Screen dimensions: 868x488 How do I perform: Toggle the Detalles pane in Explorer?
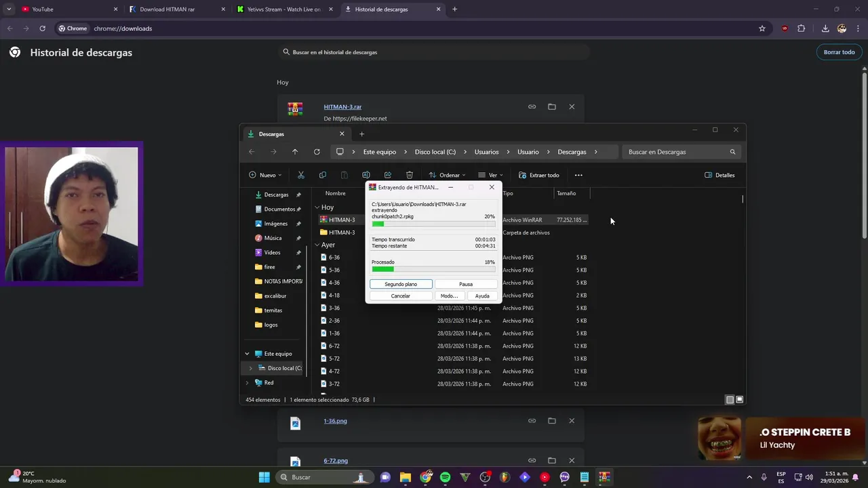pos(719,175)
